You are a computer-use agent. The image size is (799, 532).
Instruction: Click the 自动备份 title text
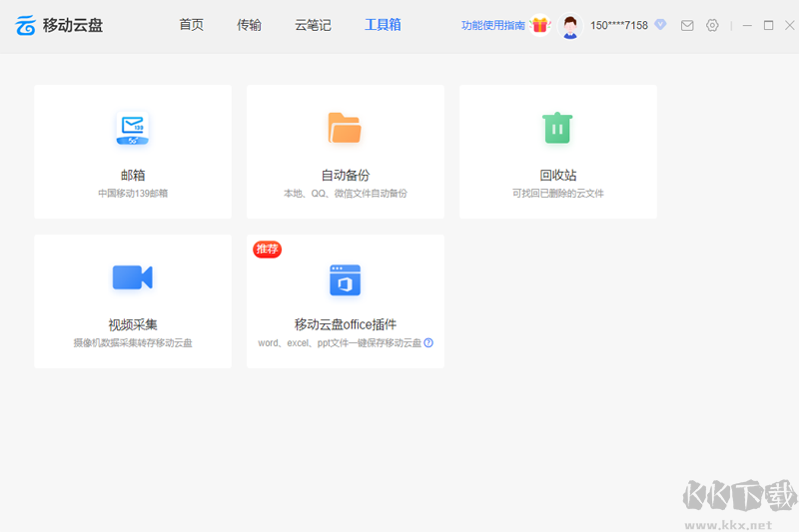pyautogui.click(x=346, y=175)
